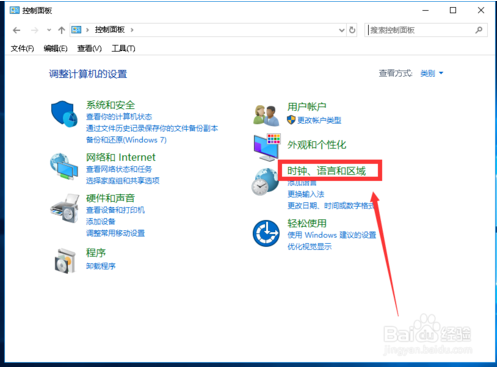Click 通过文件历史记录保存你的文件备份副本 link
The height and width of the screenshot is (367, 497).
152,128
